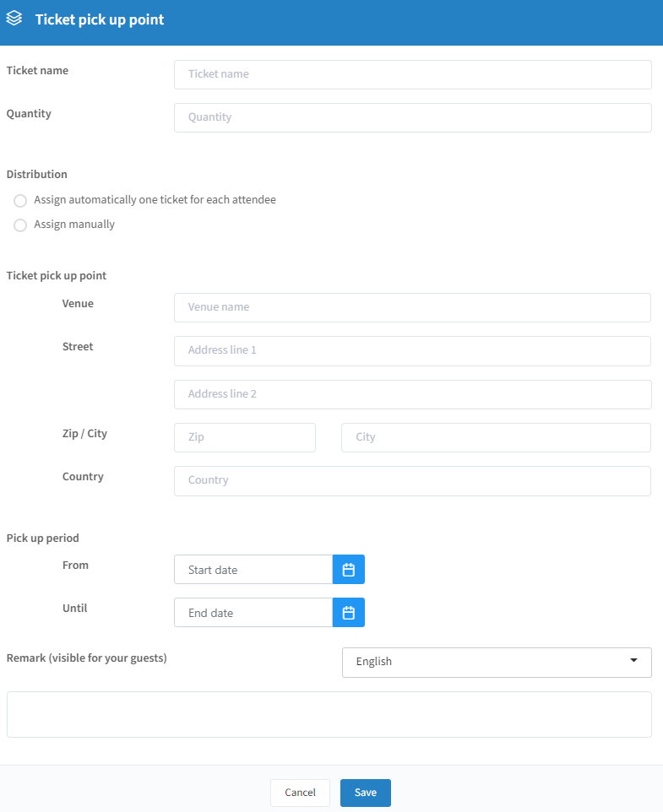Focus the Zip input
This screenshot has height=812, width=663.
coord(244,437)
